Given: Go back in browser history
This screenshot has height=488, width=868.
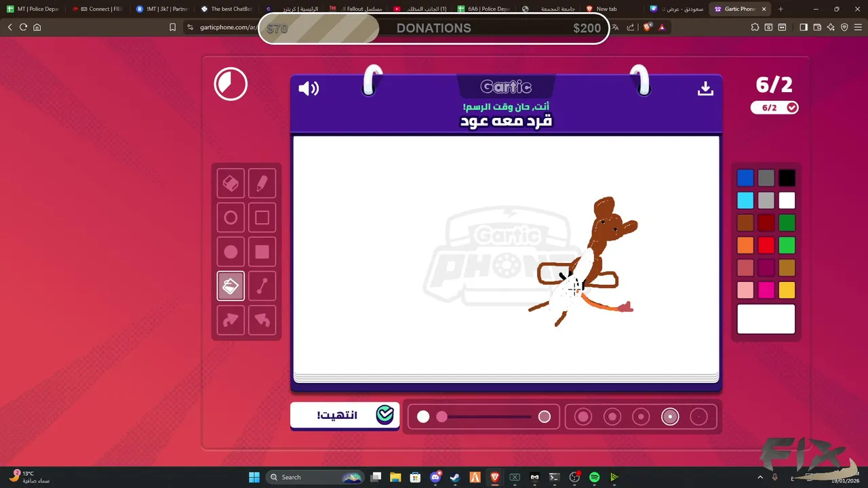Looking at the screenshot, I should [9, 27].
